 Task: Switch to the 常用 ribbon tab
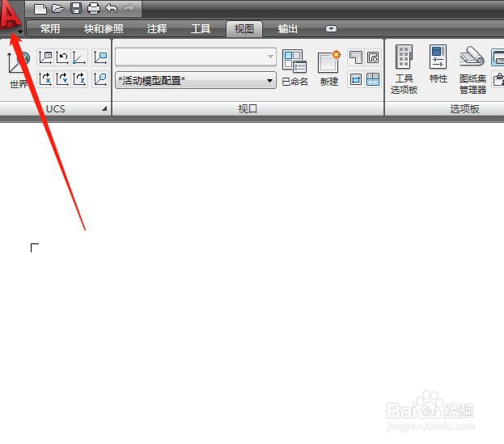(50, 29)
